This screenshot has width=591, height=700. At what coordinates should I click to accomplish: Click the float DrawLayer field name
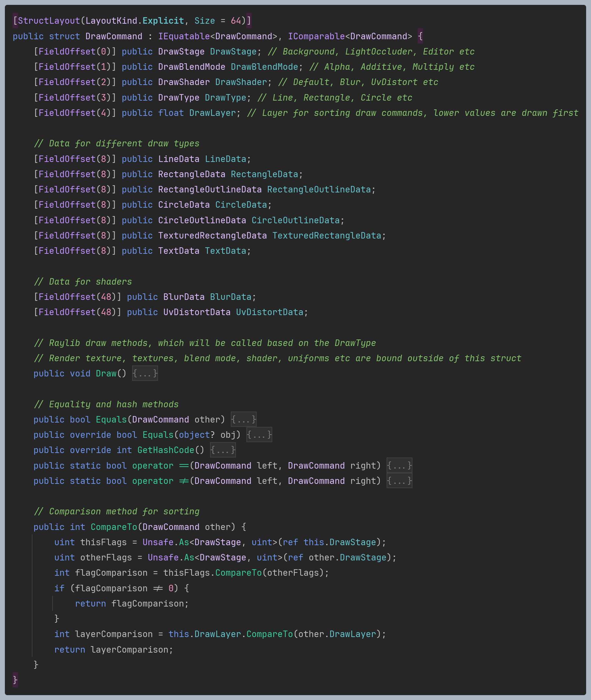coord(213,113)
